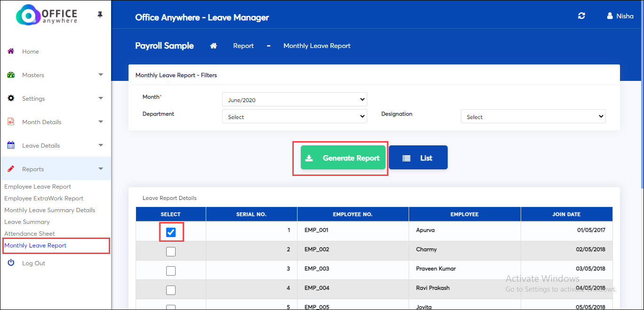Open Leave Summary report
Screen dimensions: 644x310
coord(27,222)
